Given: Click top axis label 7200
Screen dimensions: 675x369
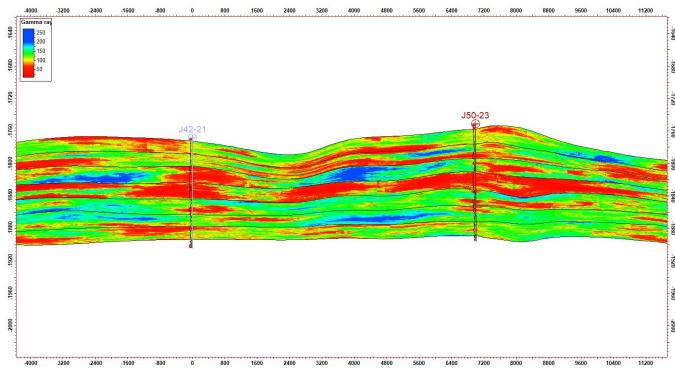Looking at the screenshot, I should pos(483,10).
